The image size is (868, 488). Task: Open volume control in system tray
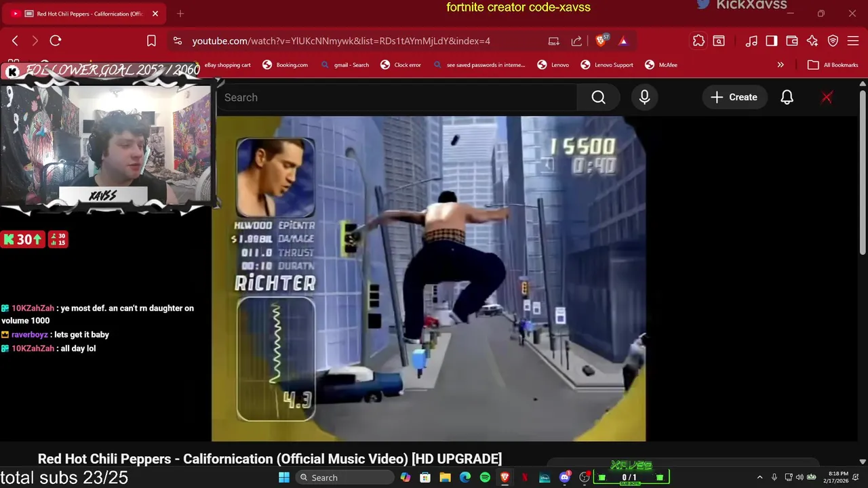coord(800,478)
